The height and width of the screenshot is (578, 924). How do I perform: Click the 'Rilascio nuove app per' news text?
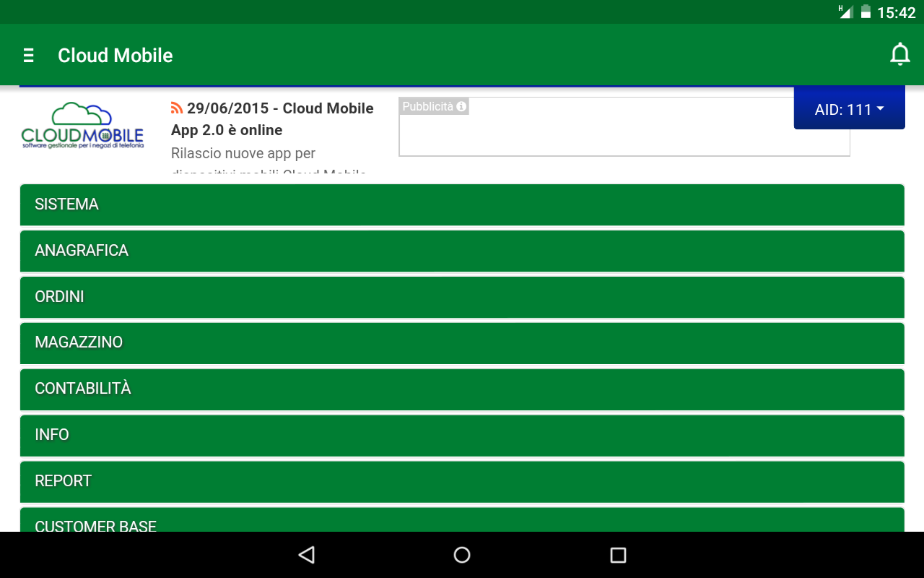(x=243, y=153)
